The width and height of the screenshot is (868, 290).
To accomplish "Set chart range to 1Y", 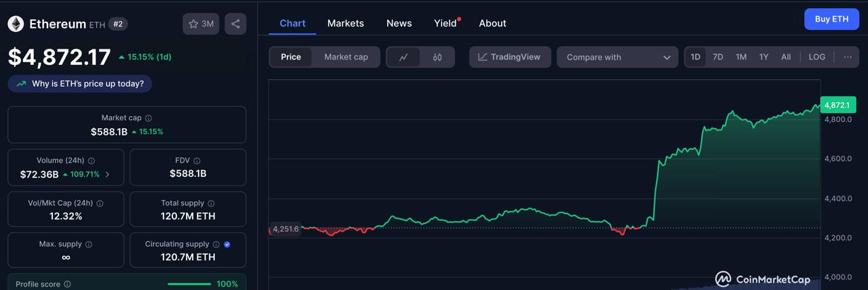I will 764,57.
